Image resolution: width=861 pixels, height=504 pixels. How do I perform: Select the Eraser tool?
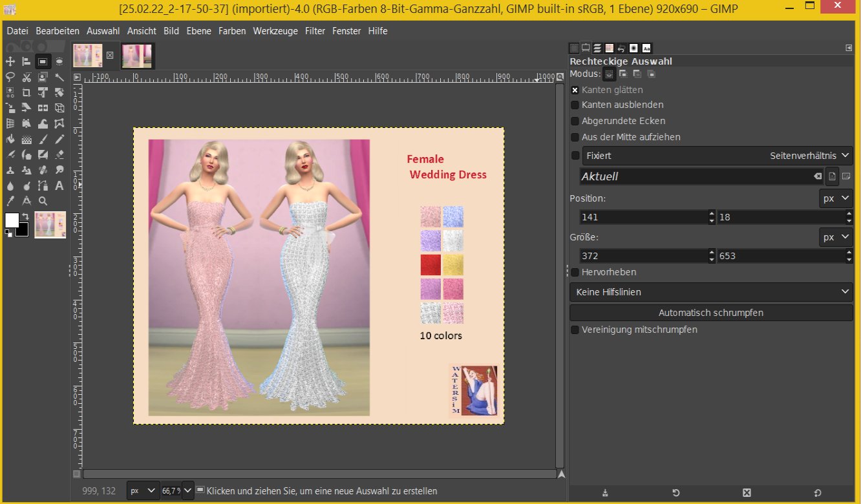(x=59, y=154)
